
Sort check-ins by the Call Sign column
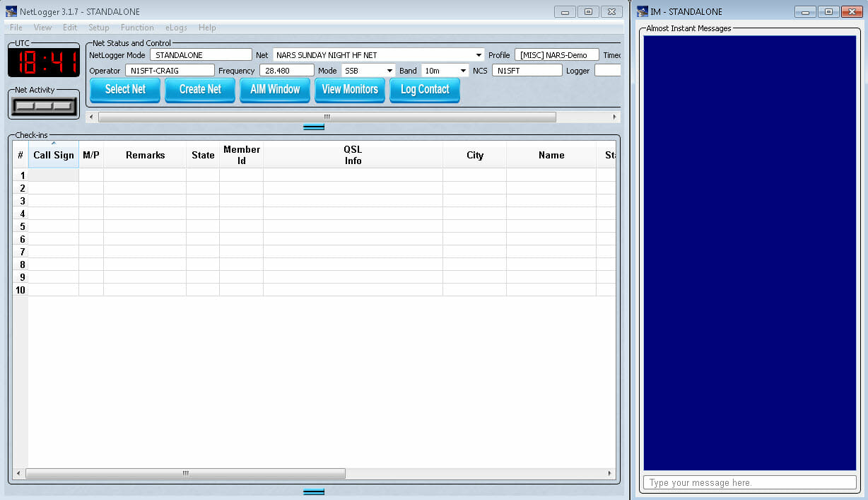53,154
